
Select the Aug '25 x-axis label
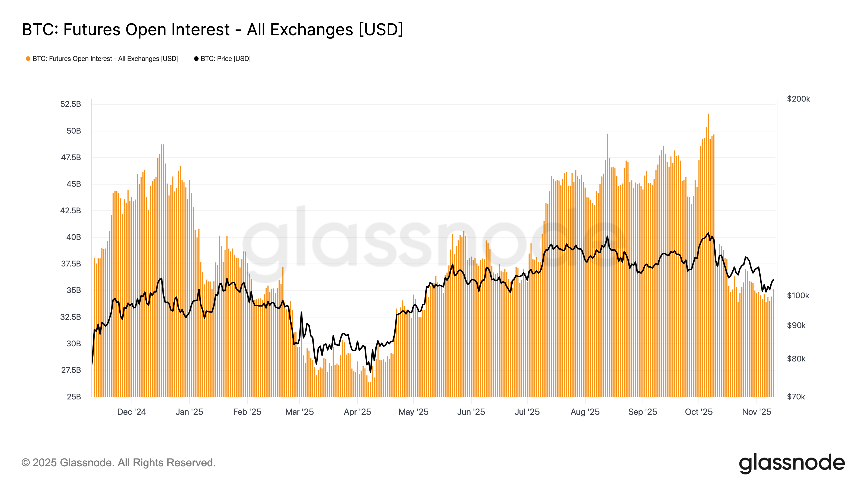(585, 412)
